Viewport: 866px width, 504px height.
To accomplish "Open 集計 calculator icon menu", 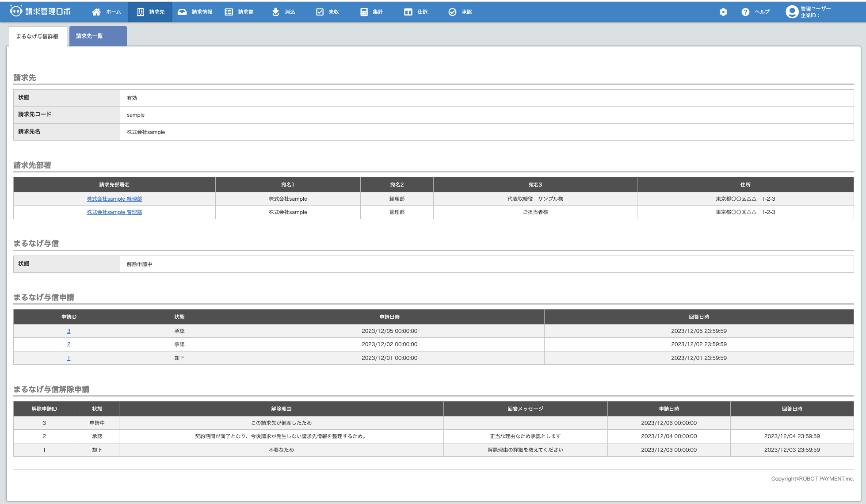I will pos(364,12).
